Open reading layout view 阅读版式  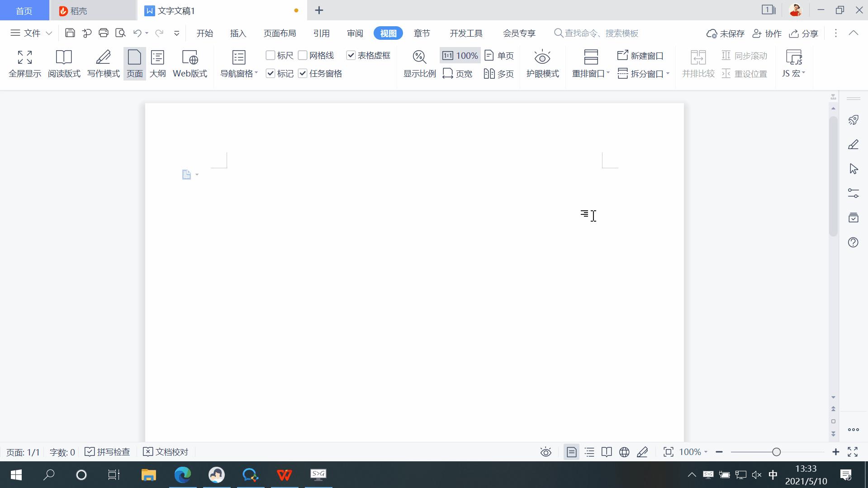pos(64,63)
